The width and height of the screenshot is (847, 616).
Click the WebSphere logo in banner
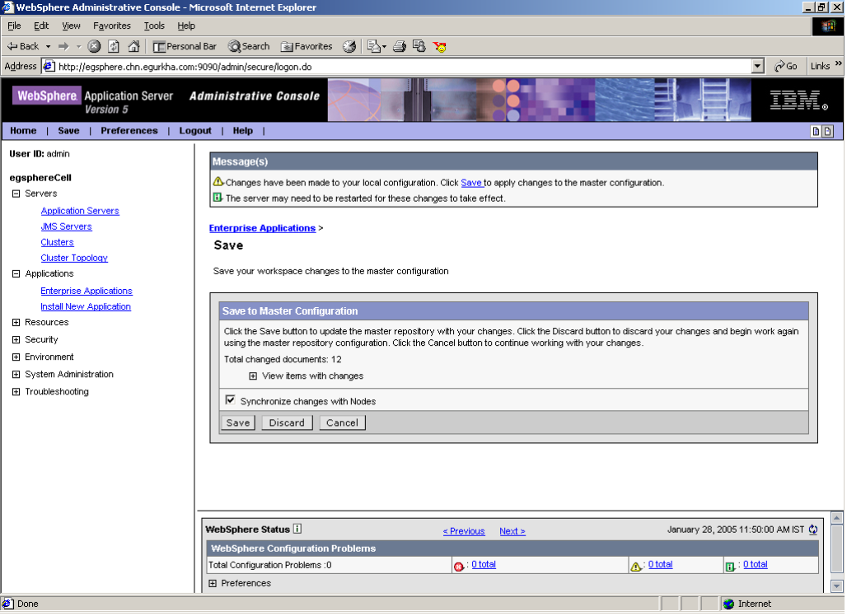tap(47, 96)
